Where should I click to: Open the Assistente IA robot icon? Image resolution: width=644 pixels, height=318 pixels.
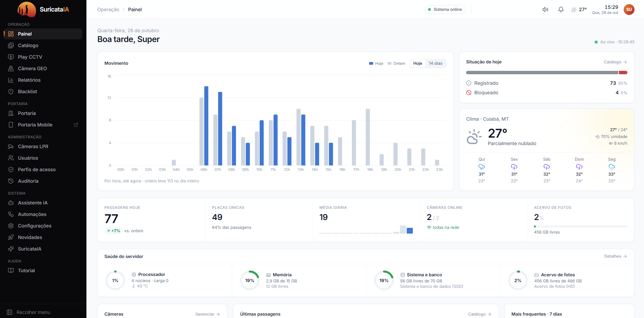point(11,203)
